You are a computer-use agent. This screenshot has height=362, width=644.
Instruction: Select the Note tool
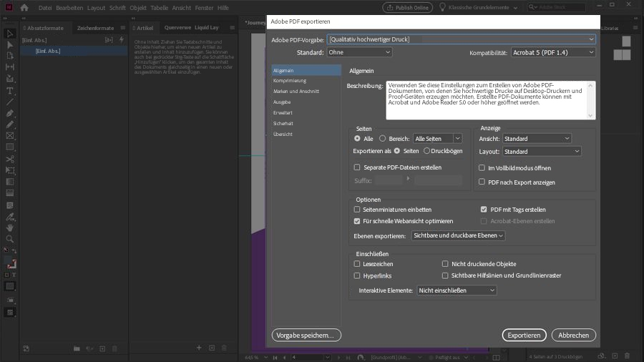10,205
